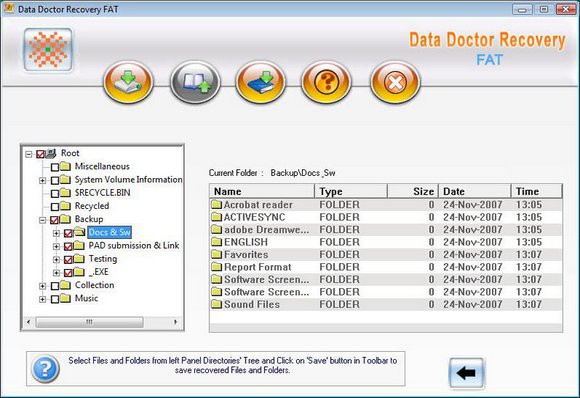Tick the Miscellaneous folder checkbox
The width and height of the screenshot is (580, 398).
pyautogui.click(x=55, y=167)
